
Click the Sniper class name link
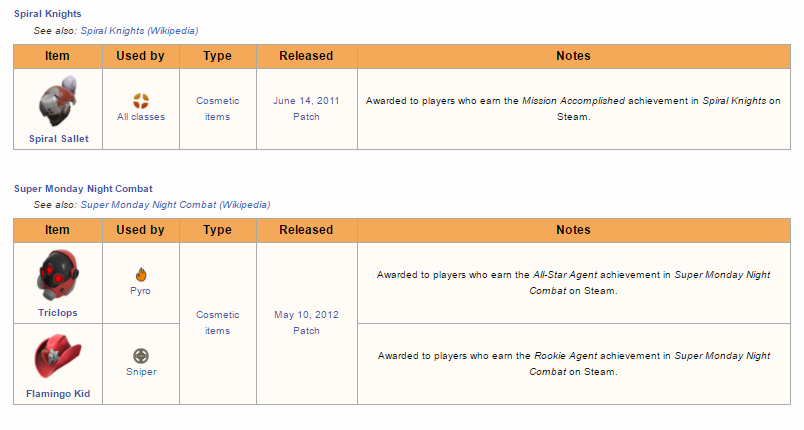141,372
